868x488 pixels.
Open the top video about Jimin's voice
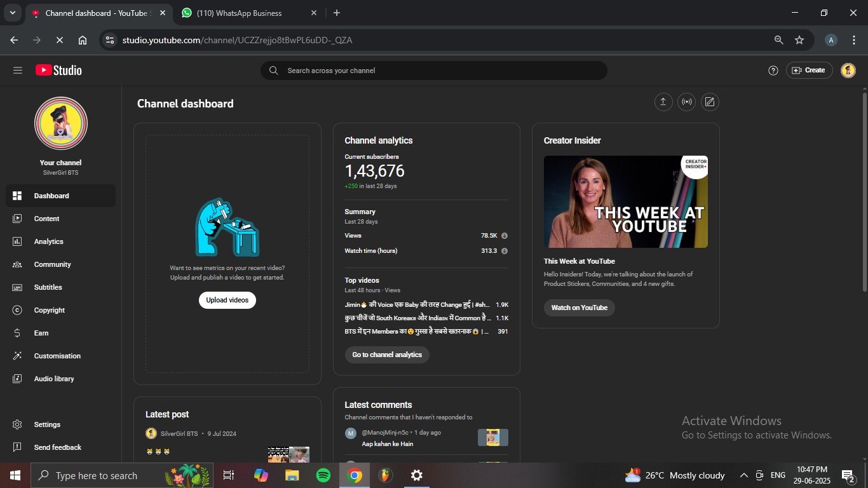(x=417, y=304)
